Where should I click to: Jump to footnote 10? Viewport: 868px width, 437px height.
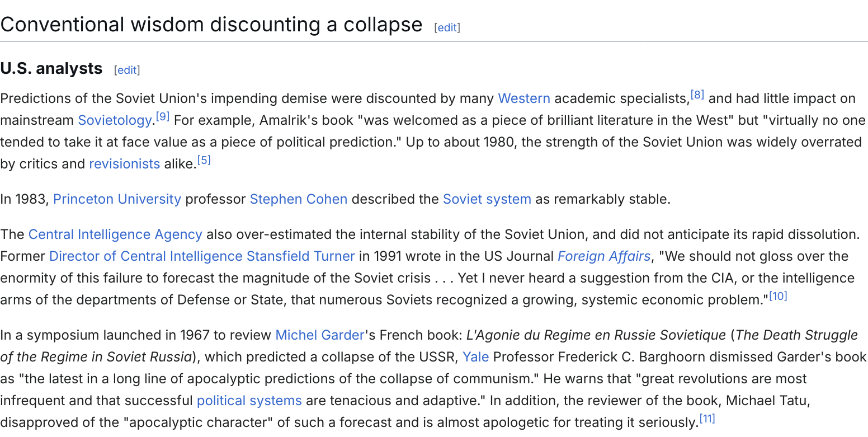click(x=778, y=296)
